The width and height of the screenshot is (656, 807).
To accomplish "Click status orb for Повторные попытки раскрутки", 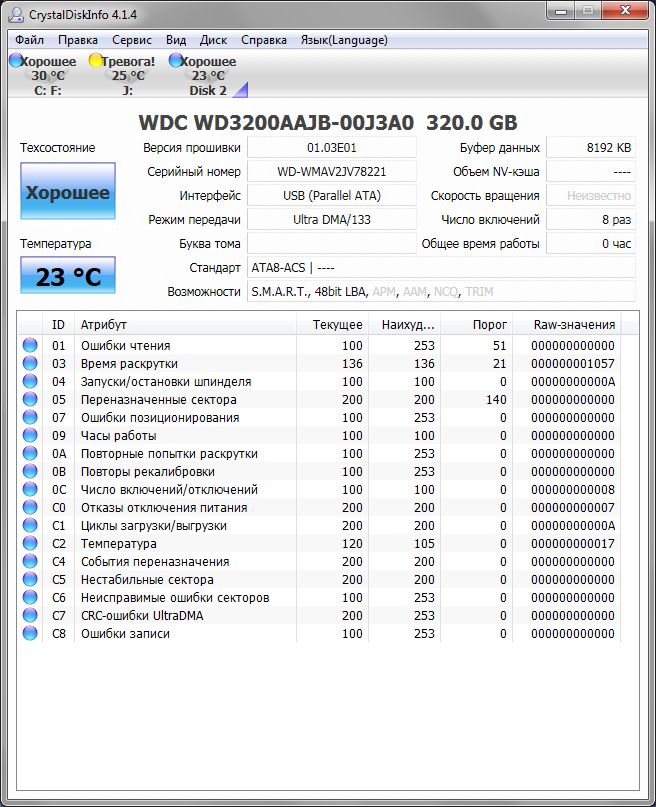I will 30,453.
